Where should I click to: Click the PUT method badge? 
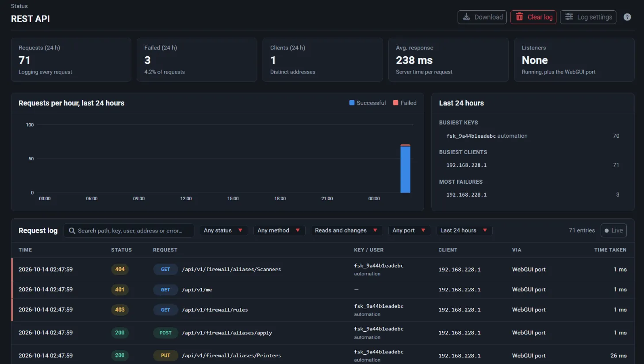pos(165,356)
